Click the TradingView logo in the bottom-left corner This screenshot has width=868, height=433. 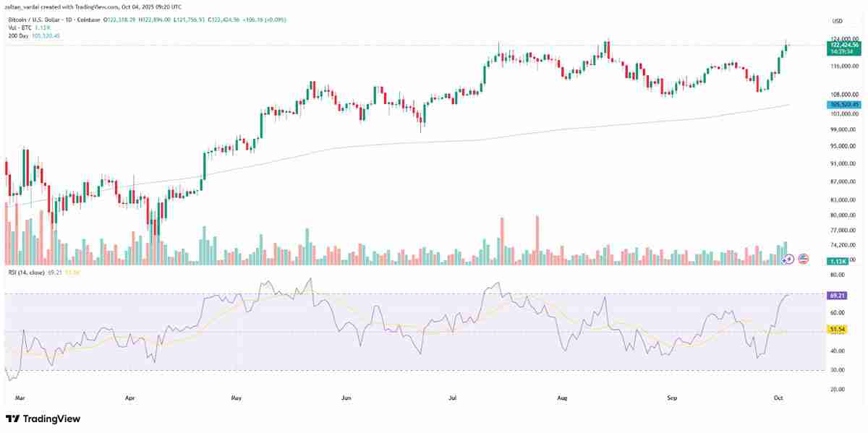click(x=43, y=419)
